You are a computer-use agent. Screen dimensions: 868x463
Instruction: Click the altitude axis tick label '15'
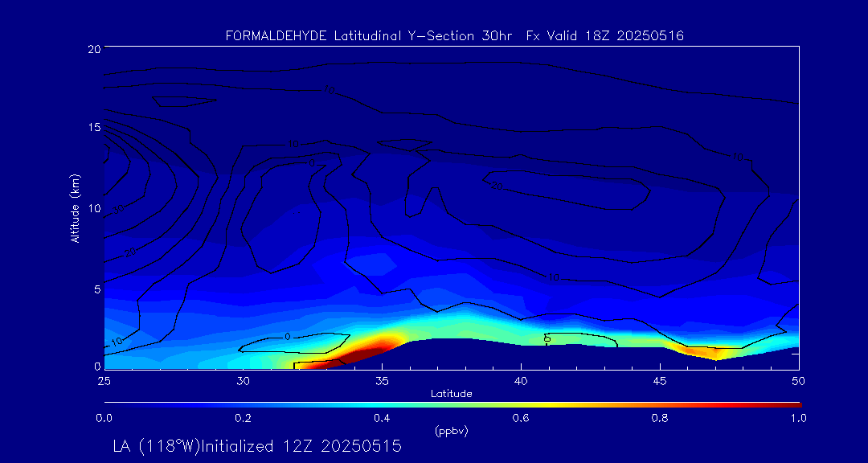[93, 127]
